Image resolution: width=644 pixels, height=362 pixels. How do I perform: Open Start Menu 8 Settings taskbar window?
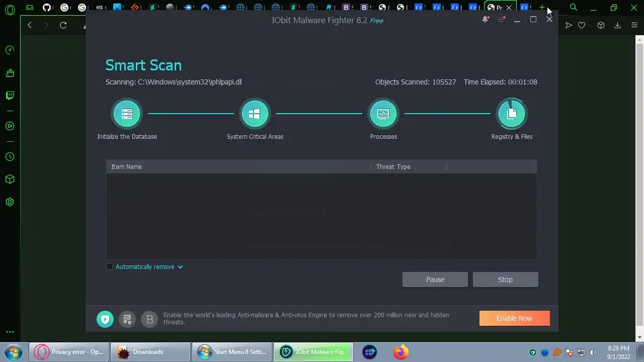coord(232,352)
